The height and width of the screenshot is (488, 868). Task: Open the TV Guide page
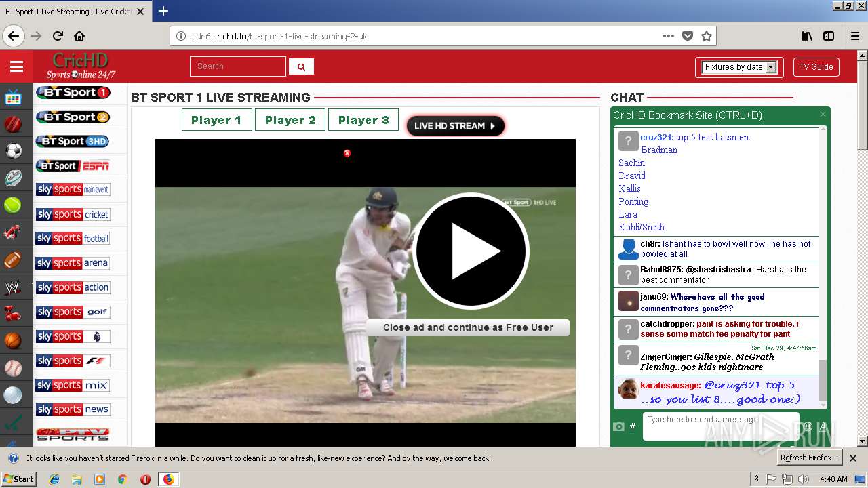816,67
